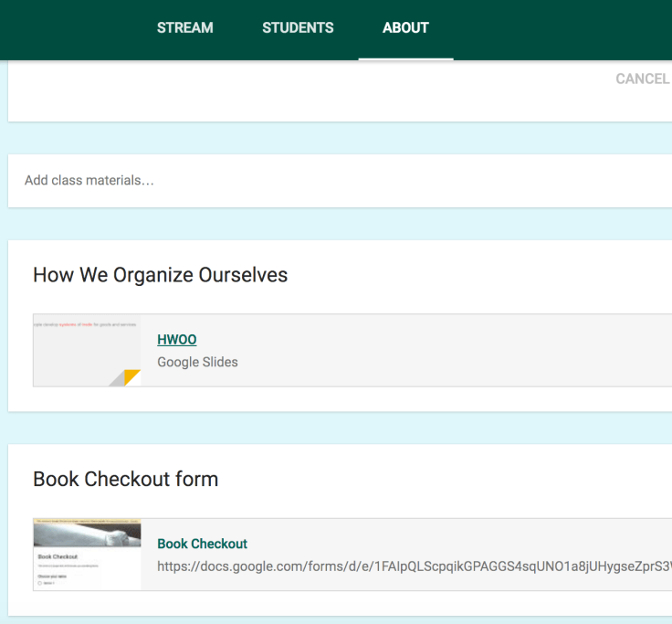672x624 pixels.
Task: Click the docs.google.com forms URL text
Action: point(411,566)
